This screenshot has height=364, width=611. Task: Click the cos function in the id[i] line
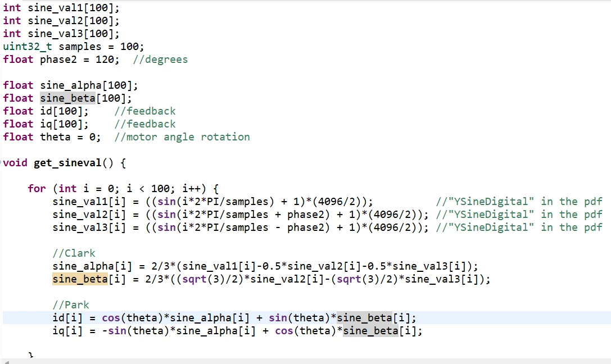point(111,318)
